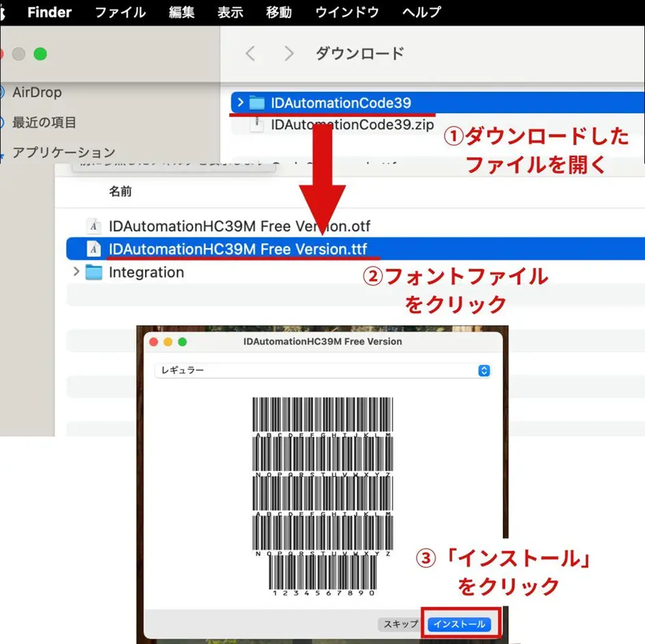Select 最近の項目 in the sidebar
The height and width of the screenshot is (644, 645).
[x=44, y=122]
